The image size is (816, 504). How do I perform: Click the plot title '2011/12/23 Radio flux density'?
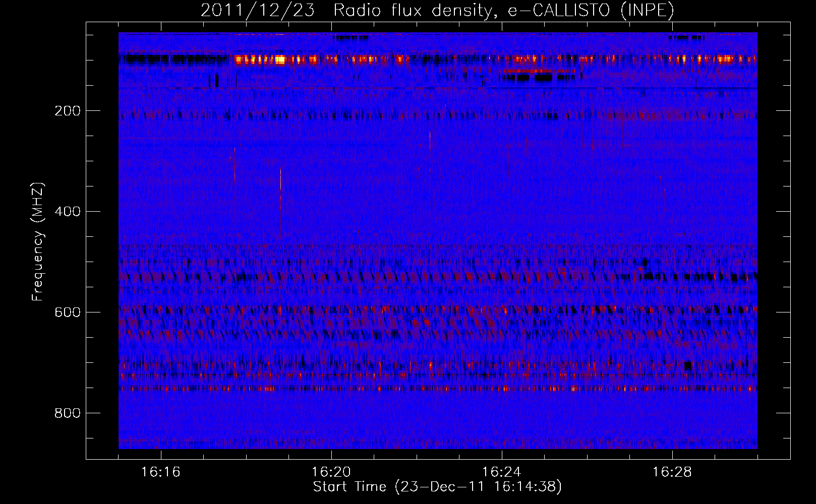coord(346,11)
